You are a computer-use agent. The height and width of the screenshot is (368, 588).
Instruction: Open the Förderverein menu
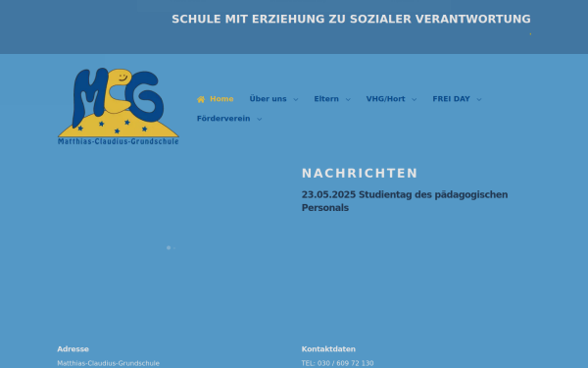click(x=223, y=119)
